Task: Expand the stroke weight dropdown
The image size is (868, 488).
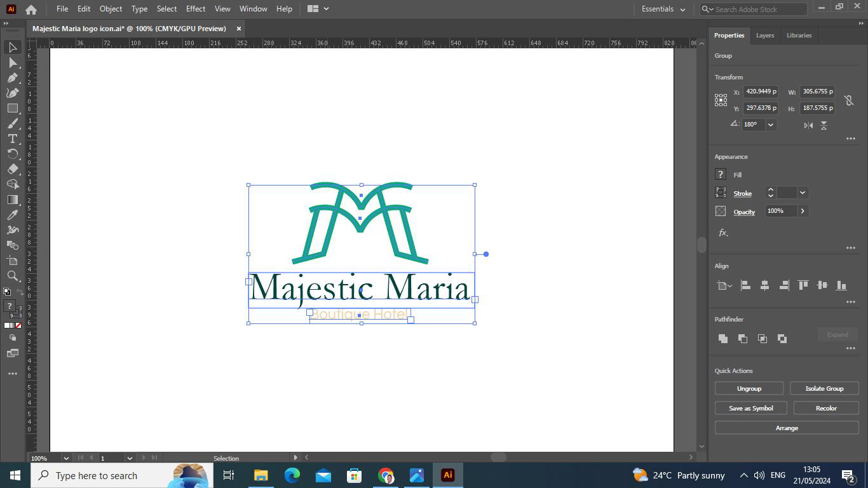Action: pyautogui.click(x=803, y=193)
